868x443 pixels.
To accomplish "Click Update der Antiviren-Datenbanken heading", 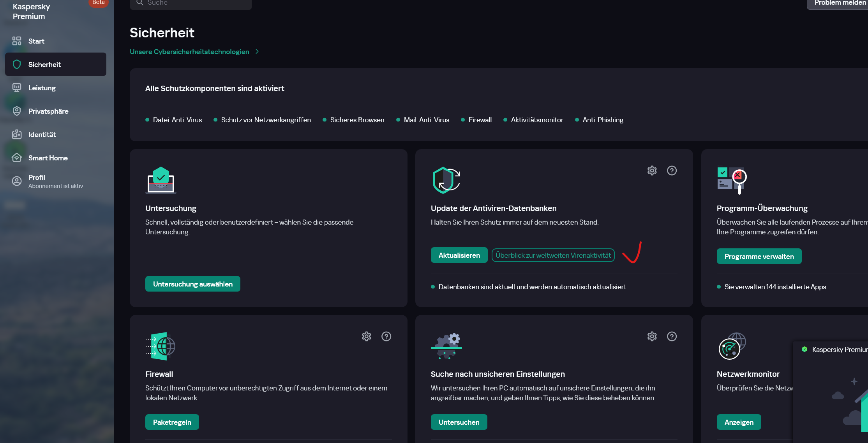I will click(494, 208).
